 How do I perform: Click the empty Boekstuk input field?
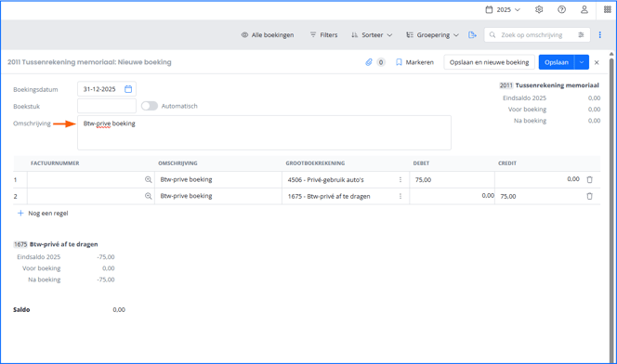tap(107, 106)
